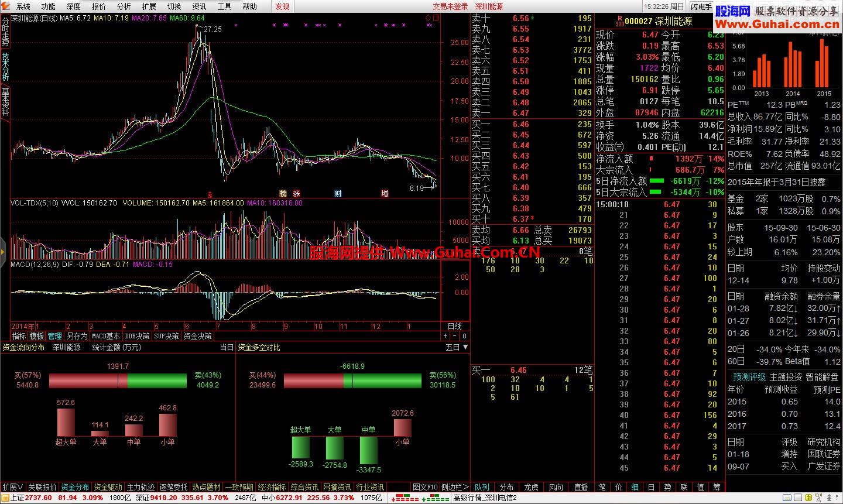
Task: Click the '$' marker on the chart timeline
Action: pyautogui.click(x=210, y=193)
